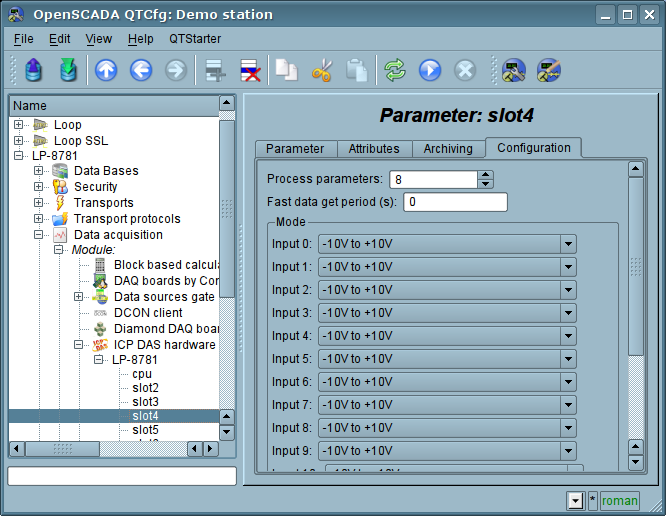Screen dimensions: 666x516
Task: Click the green Save to database icon
Action: click(x=67, y=70)
